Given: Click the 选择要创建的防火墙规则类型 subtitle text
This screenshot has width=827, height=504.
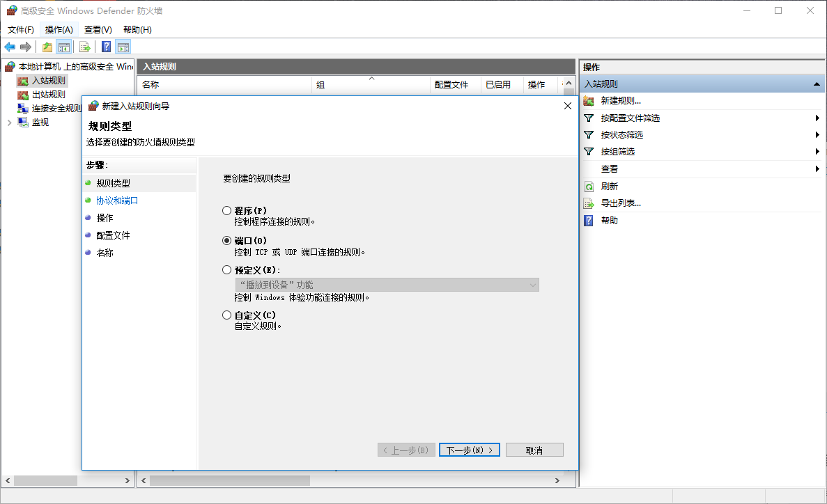Looking at the screenshot, I should pyautogui.click(x=141, y=142).
